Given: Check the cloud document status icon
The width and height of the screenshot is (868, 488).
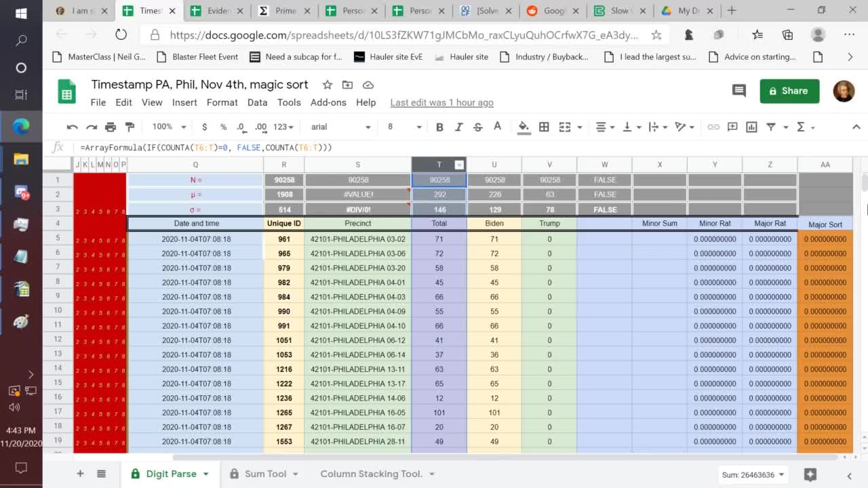Looking at the screenshot, I should click(x=368, y=85).
